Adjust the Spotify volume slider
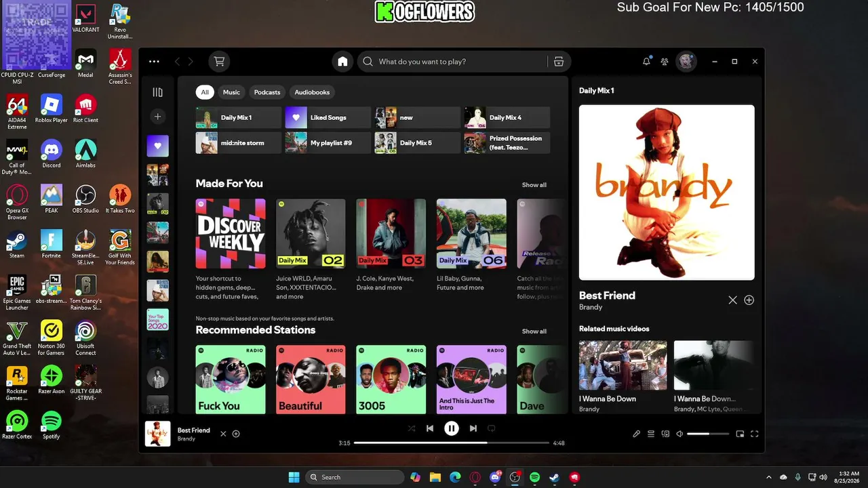Viewport: 868px width, 488px height. 708,434
